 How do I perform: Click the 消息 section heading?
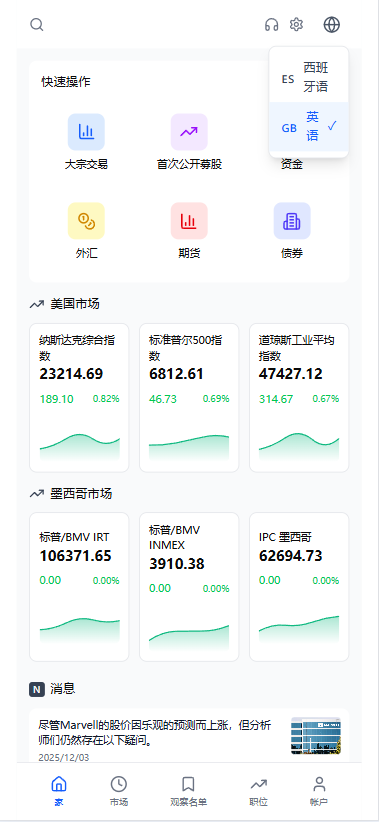coord(63,689)
